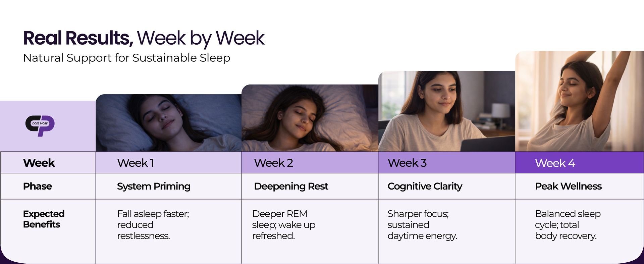Viewport: 644px width, 264px height.
Task: Select the Week 1 sleeping woman photo
Action: [x=168, y=123]
